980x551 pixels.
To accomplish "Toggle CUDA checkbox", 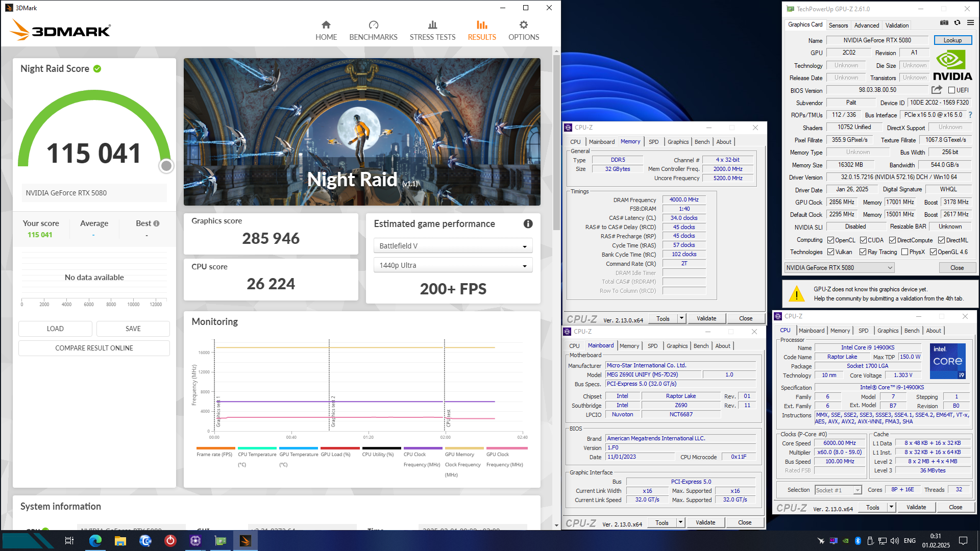I will [x=863, y=240].
